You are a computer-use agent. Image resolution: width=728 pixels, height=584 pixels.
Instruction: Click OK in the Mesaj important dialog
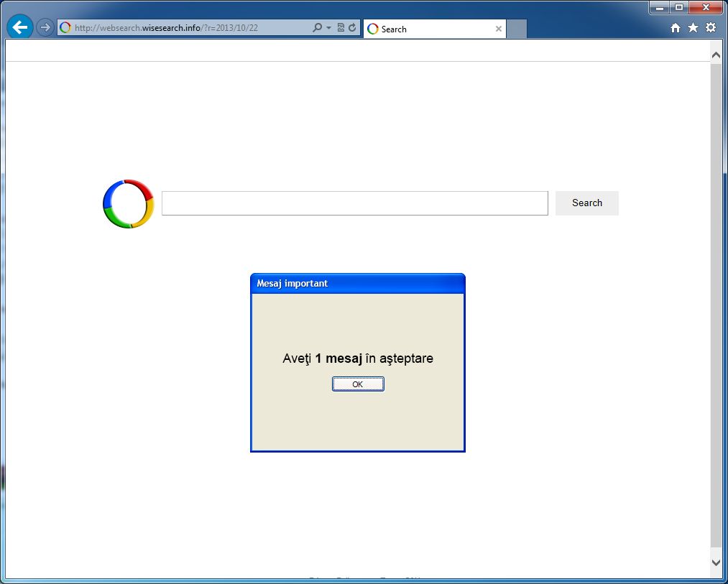click(358, 384)
